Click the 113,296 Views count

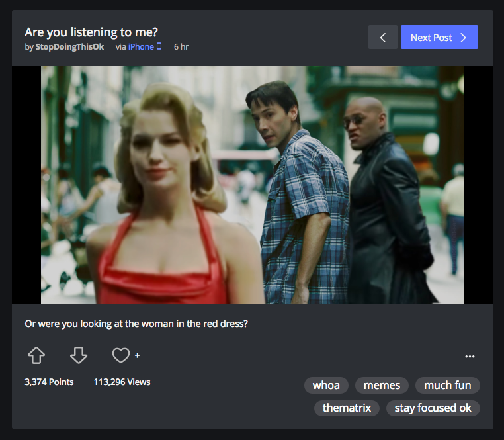(x=122, y=382)
